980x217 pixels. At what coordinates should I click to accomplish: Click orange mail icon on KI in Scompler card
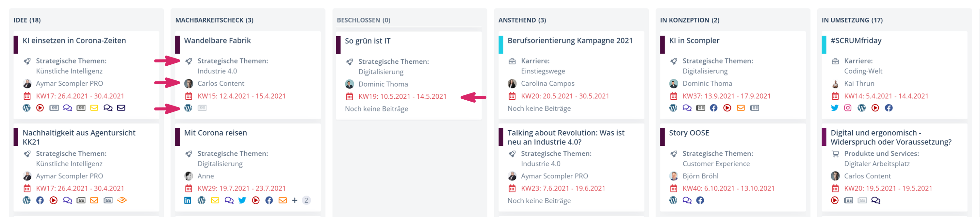coord(741,108)
